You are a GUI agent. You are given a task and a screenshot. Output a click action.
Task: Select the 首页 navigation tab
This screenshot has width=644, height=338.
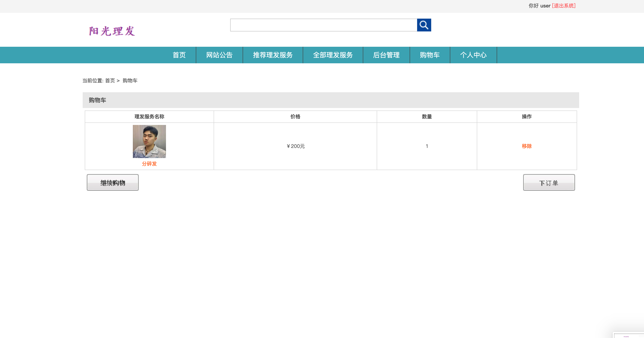(x=179, y=55)
